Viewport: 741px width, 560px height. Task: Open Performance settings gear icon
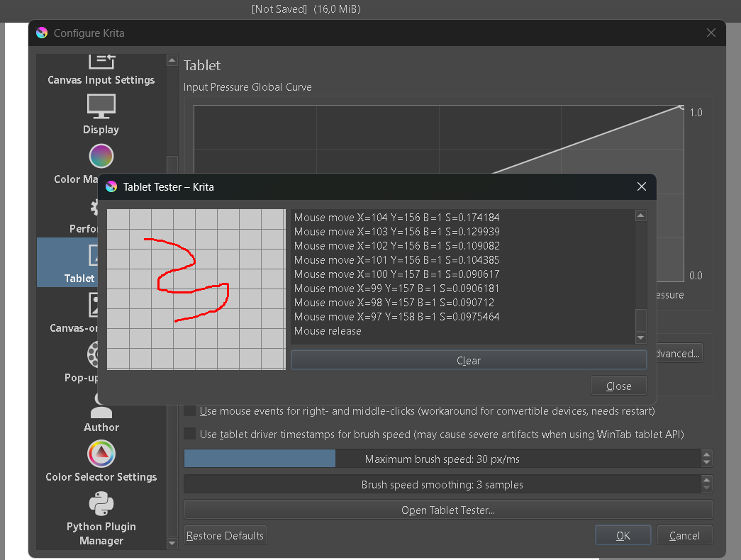94,207
